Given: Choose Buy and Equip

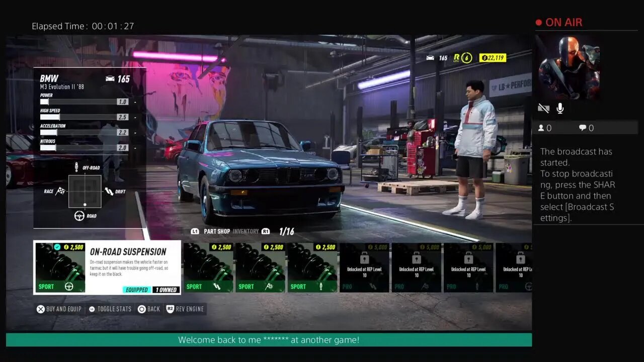Looking at the screenshot, I should (x=59, y=309).
